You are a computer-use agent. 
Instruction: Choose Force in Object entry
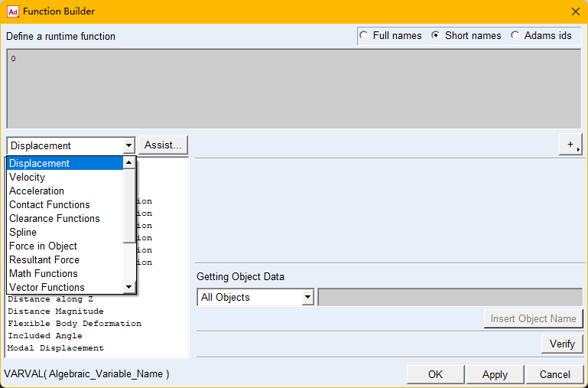65,246
